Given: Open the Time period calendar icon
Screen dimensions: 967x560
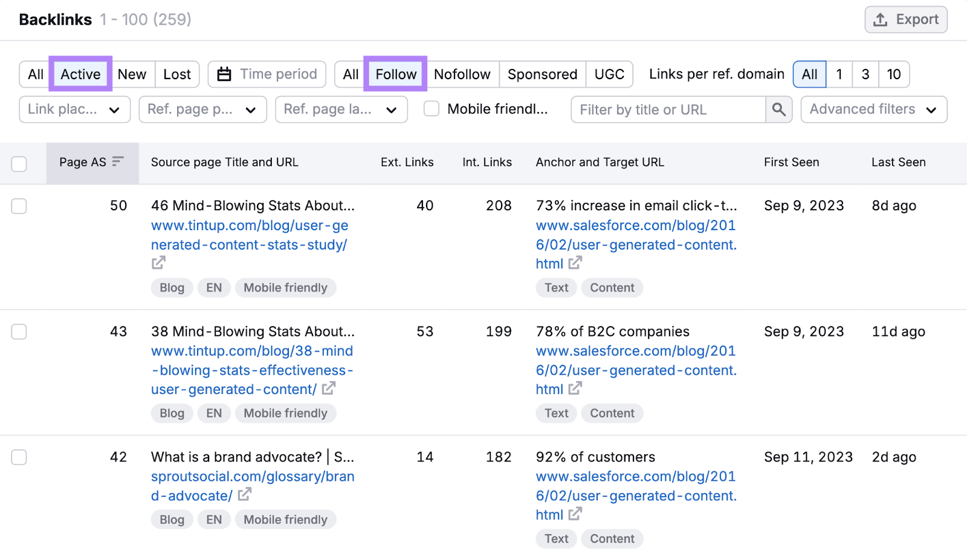Looking at the screenshot, I should pos(224,74).
